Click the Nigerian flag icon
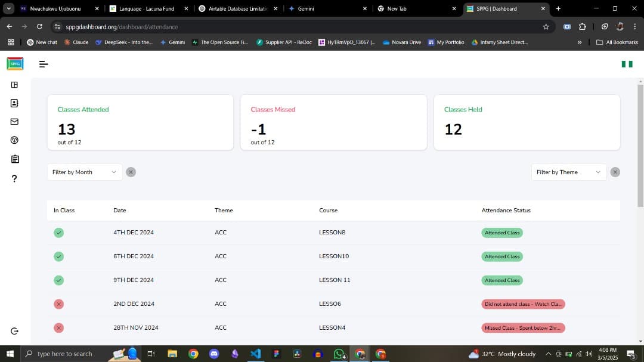The height and width of the screenshot is (362, 644). [x=627, y=64]
